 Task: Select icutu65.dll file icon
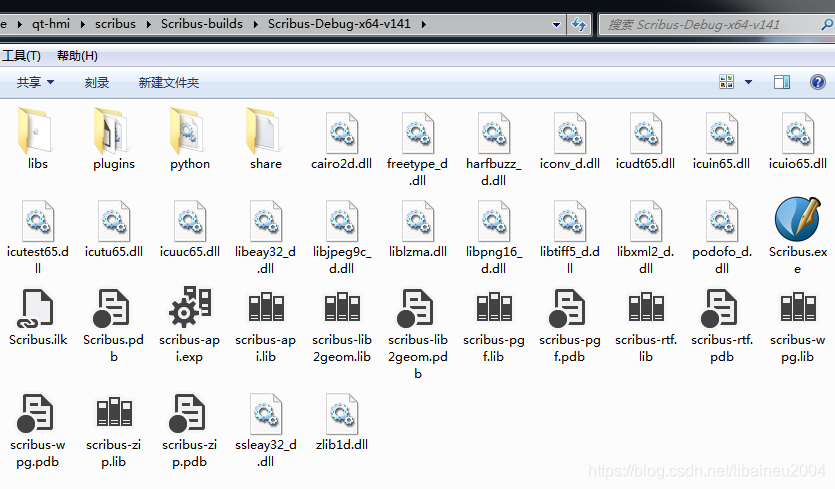(x=114, y=221)
